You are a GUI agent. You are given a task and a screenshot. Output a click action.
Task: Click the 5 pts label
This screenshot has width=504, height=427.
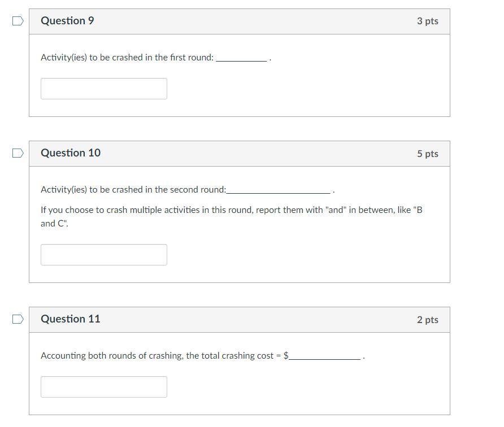[427, 154]
